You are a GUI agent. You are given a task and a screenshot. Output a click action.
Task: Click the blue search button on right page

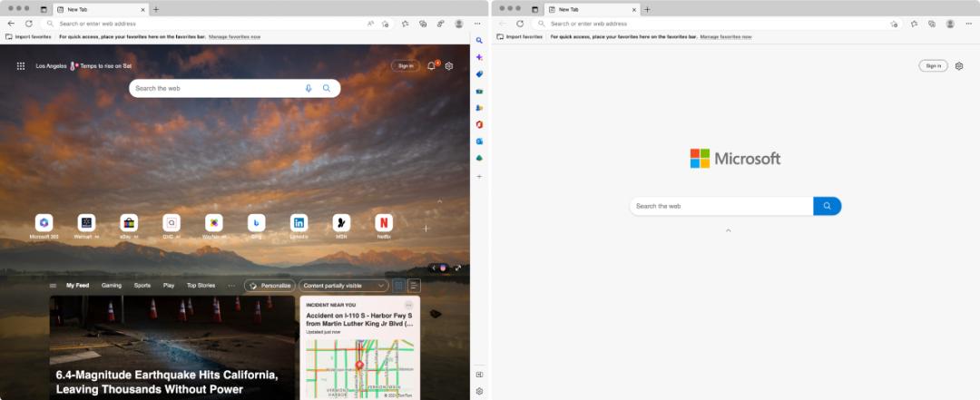pos(828,206)
